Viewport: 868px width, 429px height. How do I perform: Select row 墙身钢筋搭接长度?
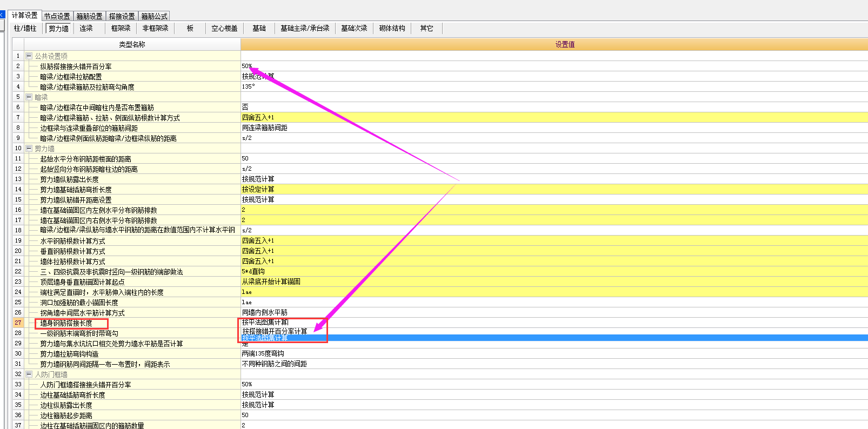132,323
